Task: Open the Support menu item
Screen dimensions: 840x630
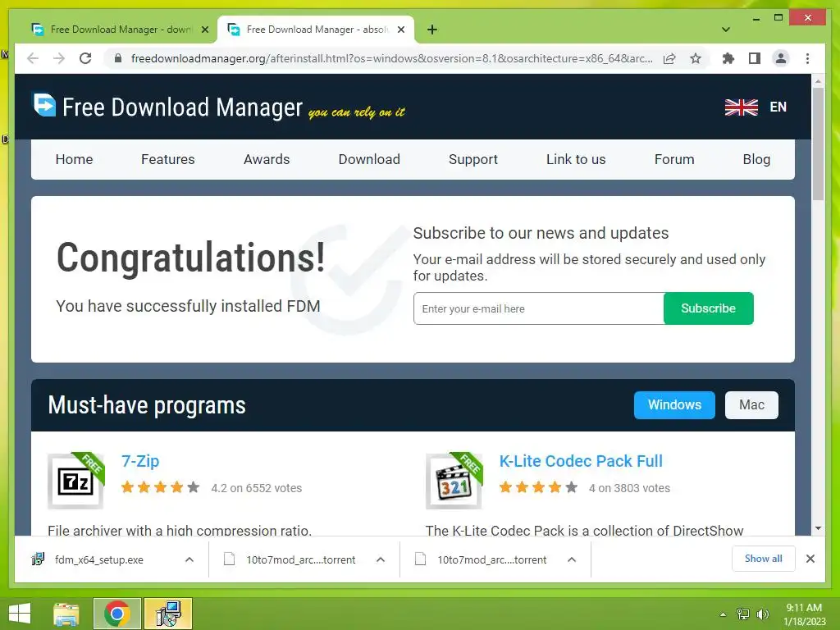Action: (473, 159)
